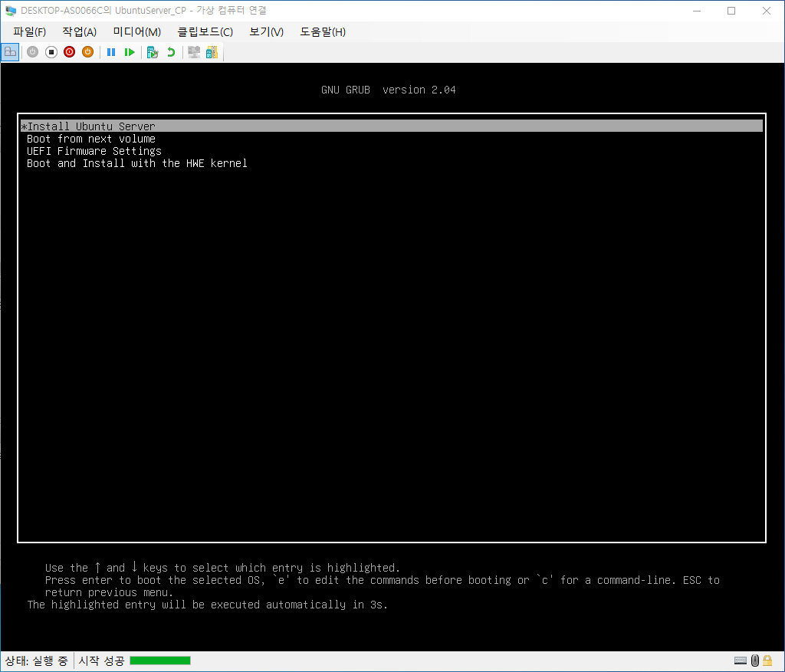Click the green progress bar in the status bar
Image resolution: width=785 pixels, height=672 pixels.
click(x=160, y=661)
